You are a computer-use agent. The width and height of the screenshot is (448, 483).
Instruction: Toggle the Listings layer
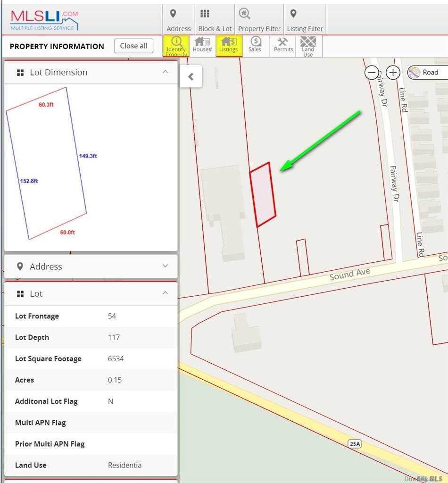(229, 46)
